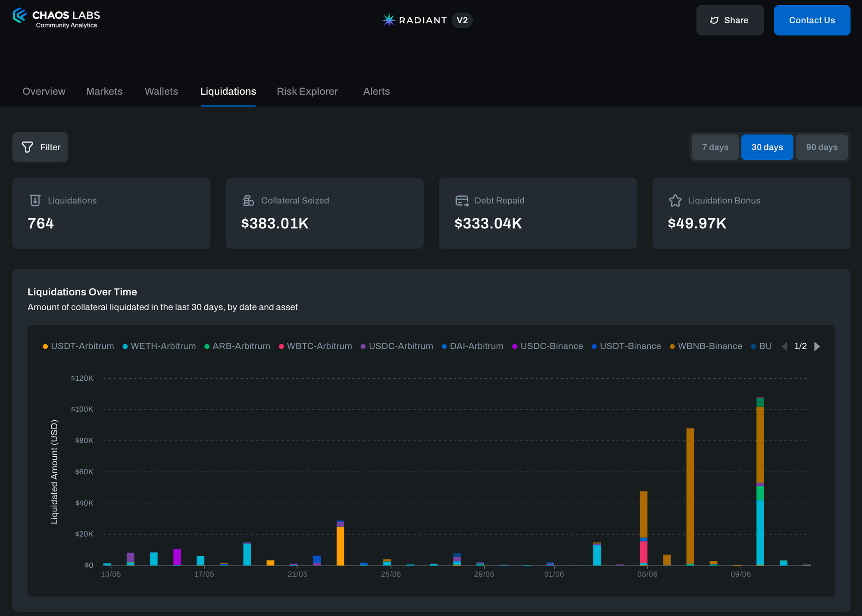Go to previous legend page arrow
The height and width of the screenshot is (616, 862).
click(784, 346)
